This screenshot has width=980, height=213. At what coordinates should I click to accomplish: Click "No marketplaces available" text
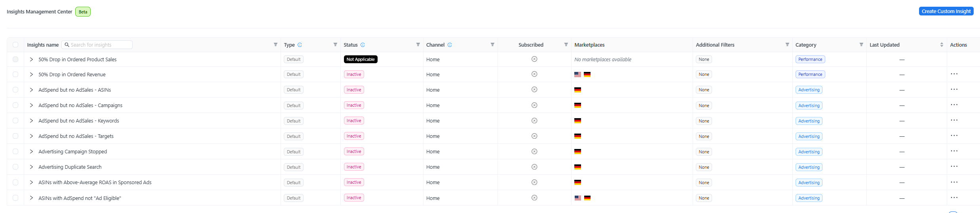pos(603,59)
